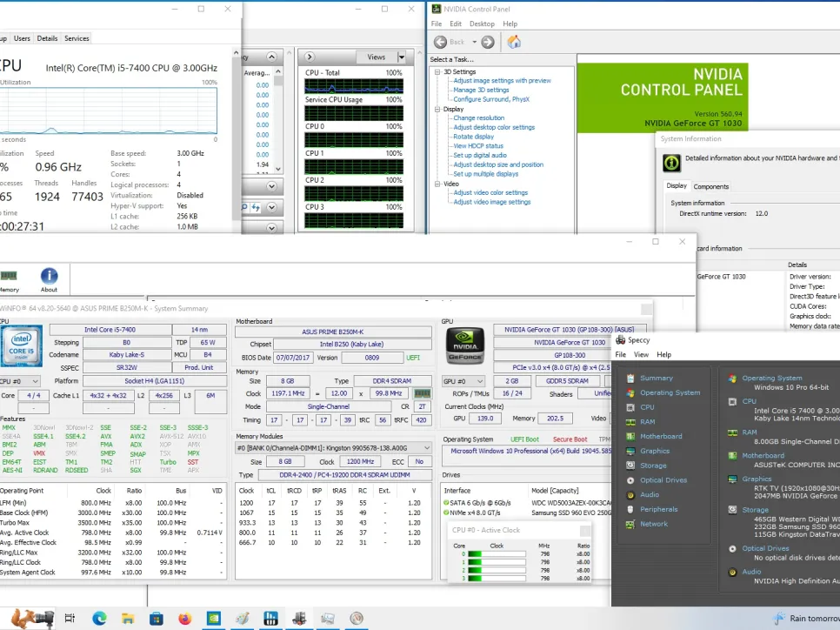Switch to Task Manager Details tab
Viewport: 840px width, 630px height.
pos(47,38)
